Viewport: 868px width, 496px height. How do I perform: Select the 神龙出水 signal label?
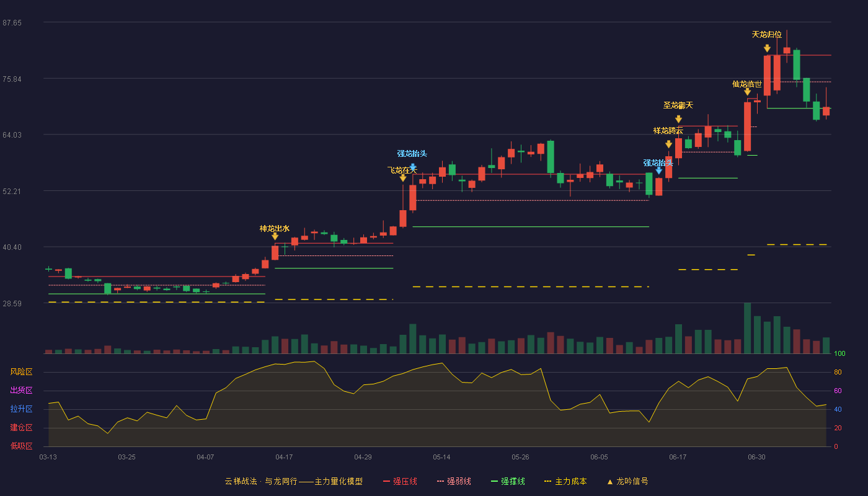click(x=275, y=229)
